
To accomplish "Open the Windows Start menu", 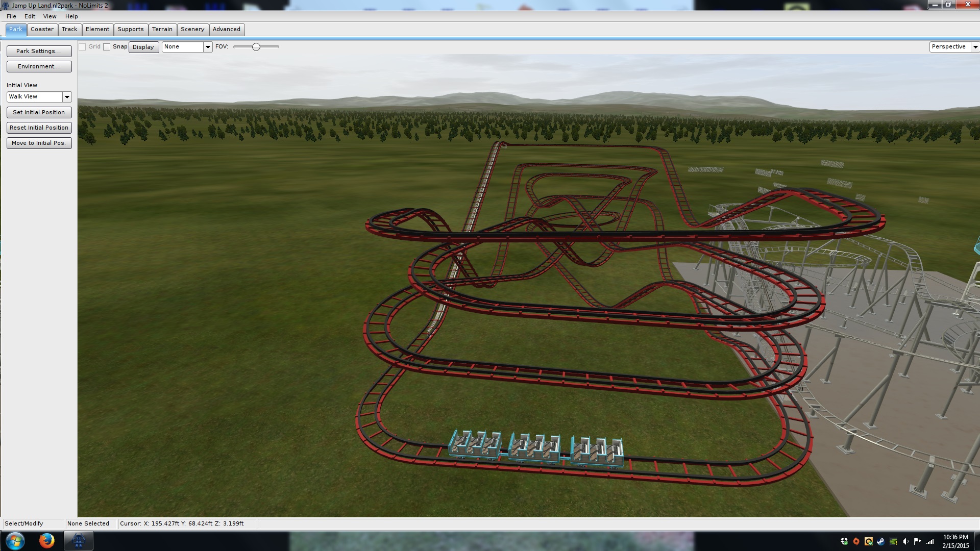I will pos(15,540).
